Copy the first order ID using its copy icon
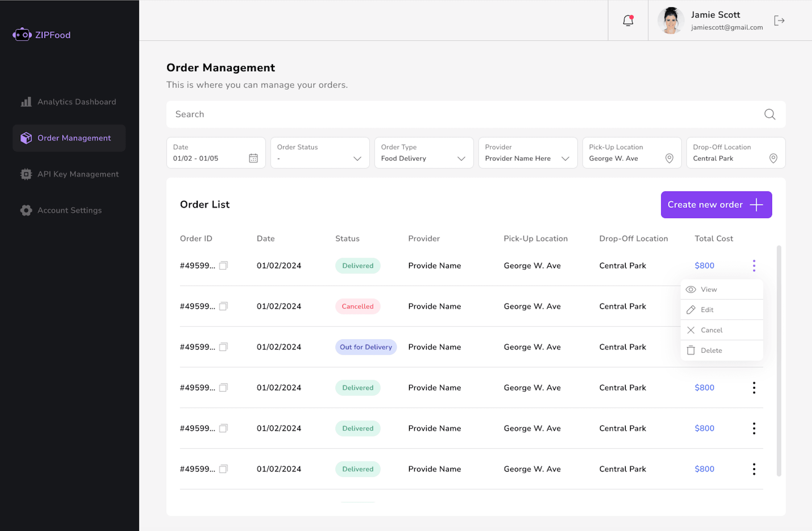 (223, 265)
